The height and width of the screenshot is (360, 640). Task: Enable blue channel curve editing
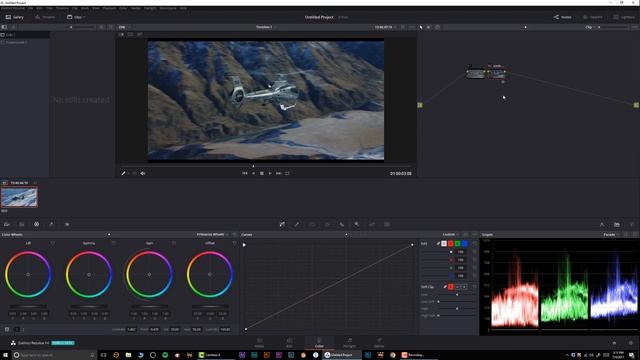coord(464,244)
